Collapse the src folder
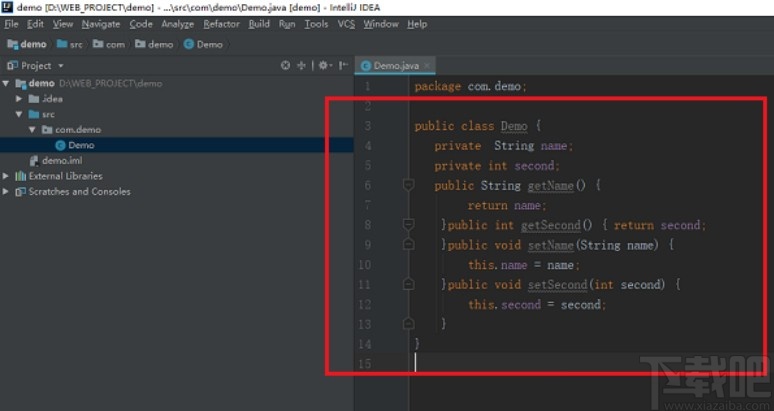 [19, 114]
